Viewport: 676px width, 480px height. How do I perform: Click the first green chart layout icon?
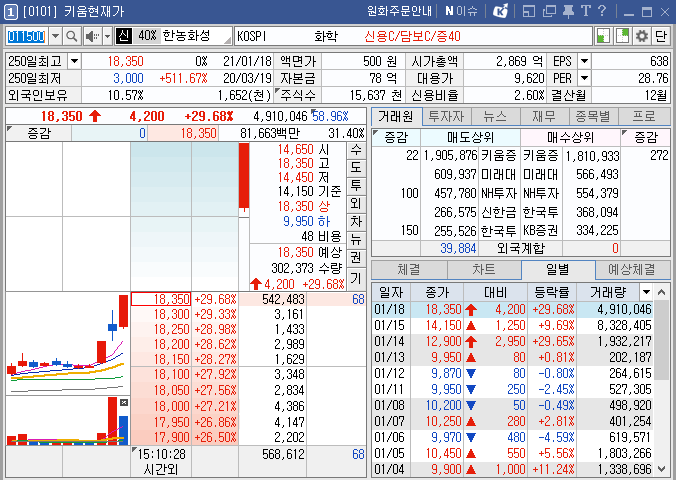click(x=604, y=36)
